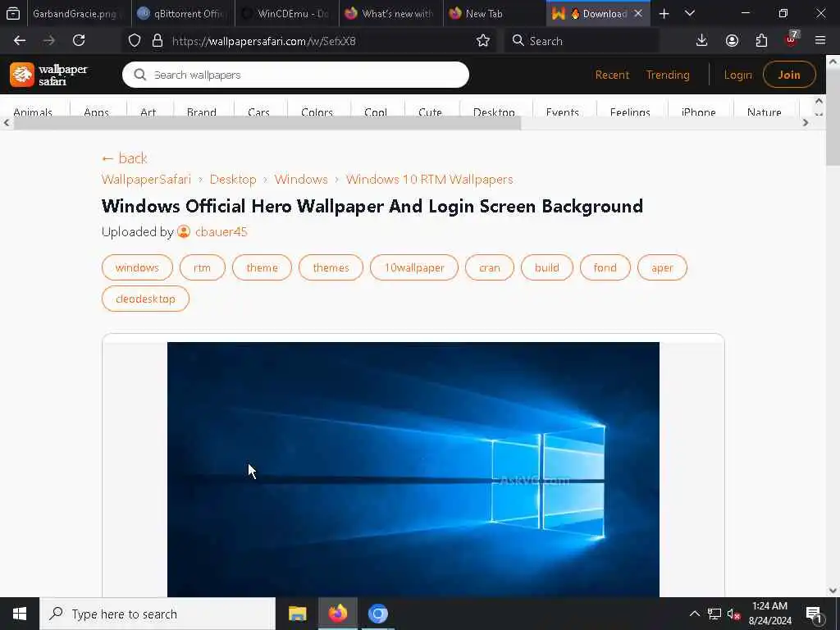Image resolution: width=840 pixels, height=630 pixels.
Task: Click the Chromium taskbar icon
Action: [377, 614]
